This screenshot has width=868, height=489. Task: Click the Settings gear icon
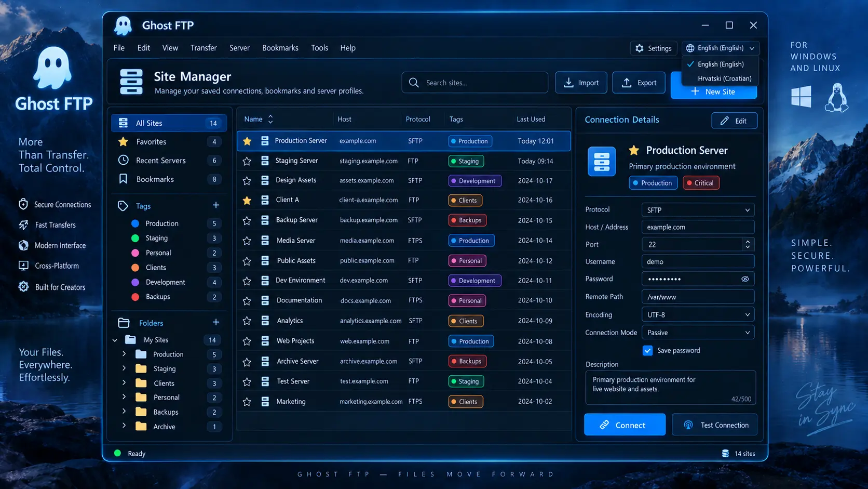pyautogui.click(x=640, y=48)
